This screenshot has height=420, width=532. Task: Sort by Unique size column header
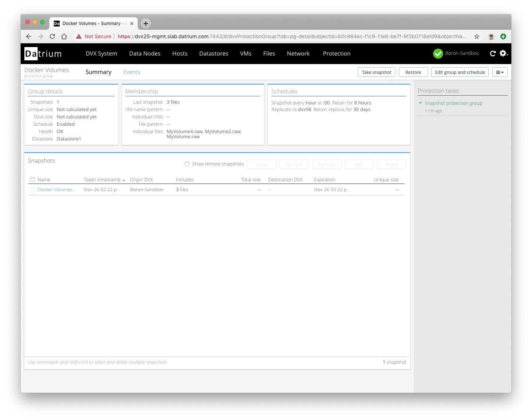[386, 180]
